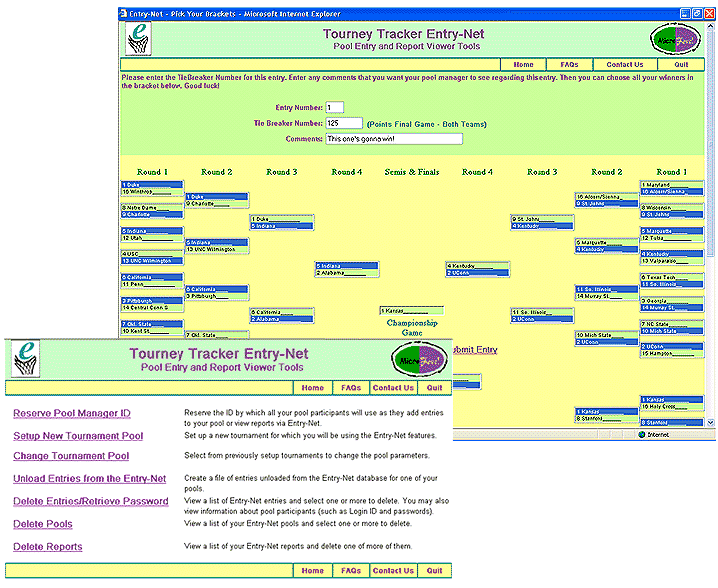Click Quit in the front page's bottom navigation bar
The image size is (718, 588).
click(x=434, y=571)
